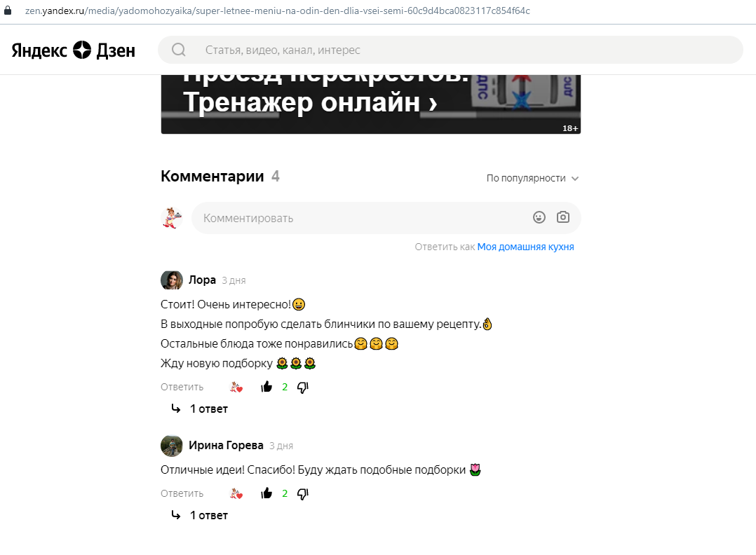Like Лора's comment with thumbs up
This screenshot has height=555, width=756.
(266, 387)
